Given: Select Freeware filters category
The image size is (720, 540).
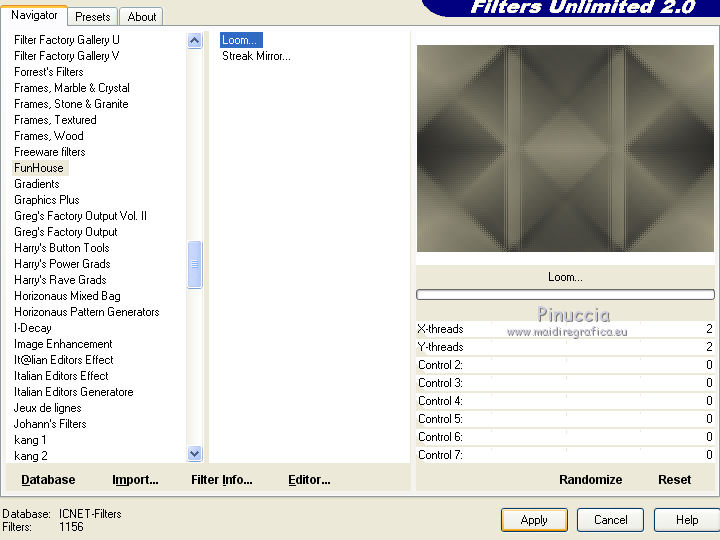Looking at the screenshot, I should (50, 152).
